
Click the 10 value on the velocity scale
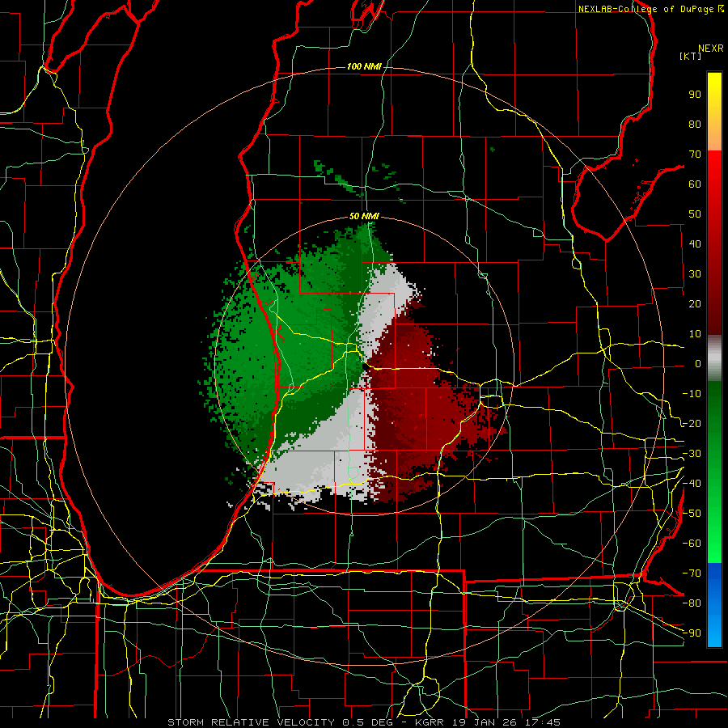pyautogui.click(x=695, y=334)
